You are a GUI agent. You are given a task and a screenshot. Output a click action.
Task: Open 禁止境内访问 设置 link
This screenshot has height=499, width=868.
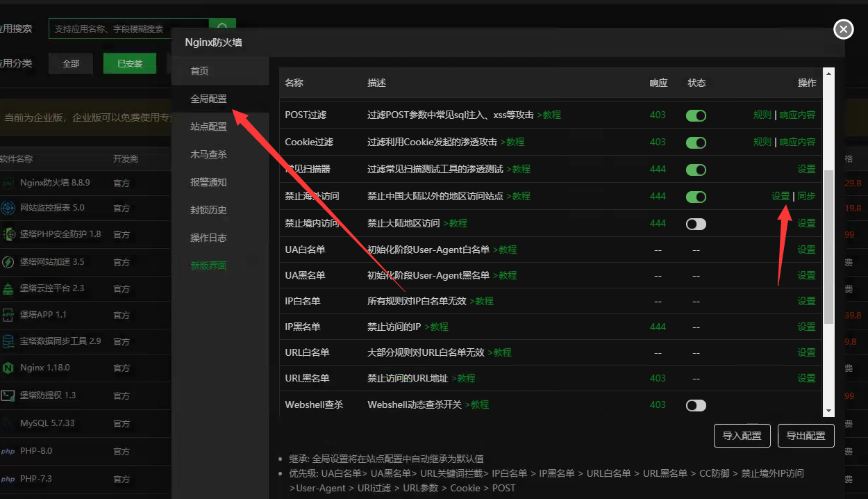(806, 223)
